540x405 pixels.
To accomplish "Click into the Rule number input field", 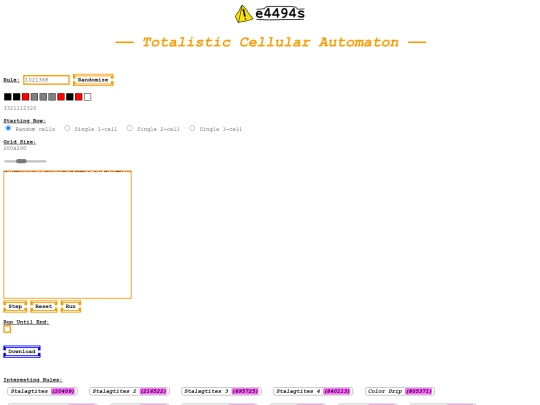I will [x=46, y=80].
